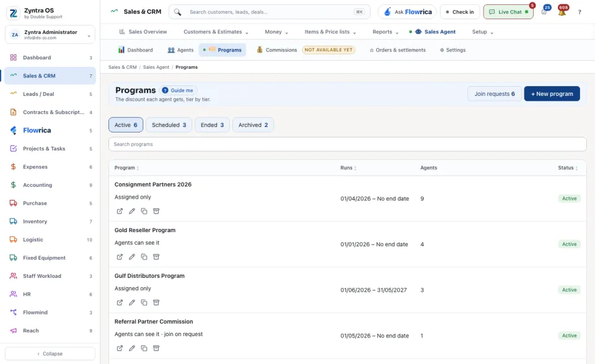Open Agents sub-tab
Image resolution: width=595 pixels, height=364 pixels.
(x=180, y=50)
